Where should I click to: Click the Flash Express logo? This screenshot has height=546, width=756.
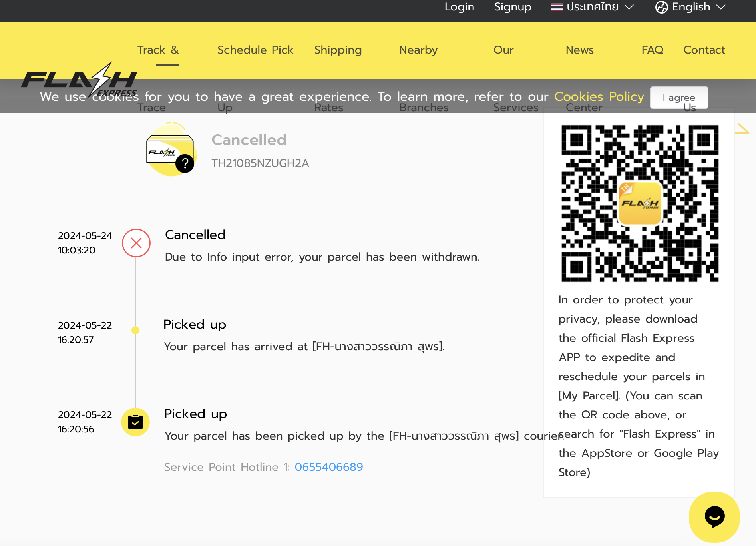(79, 80)
